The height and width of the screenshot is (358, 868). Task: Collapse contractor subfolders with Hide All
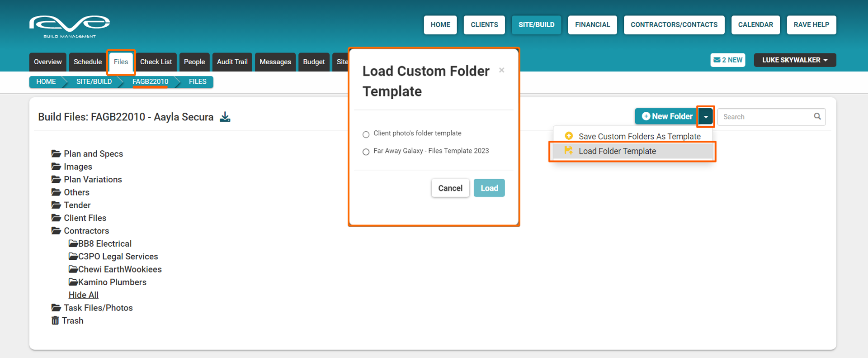[x=84, y=295]
